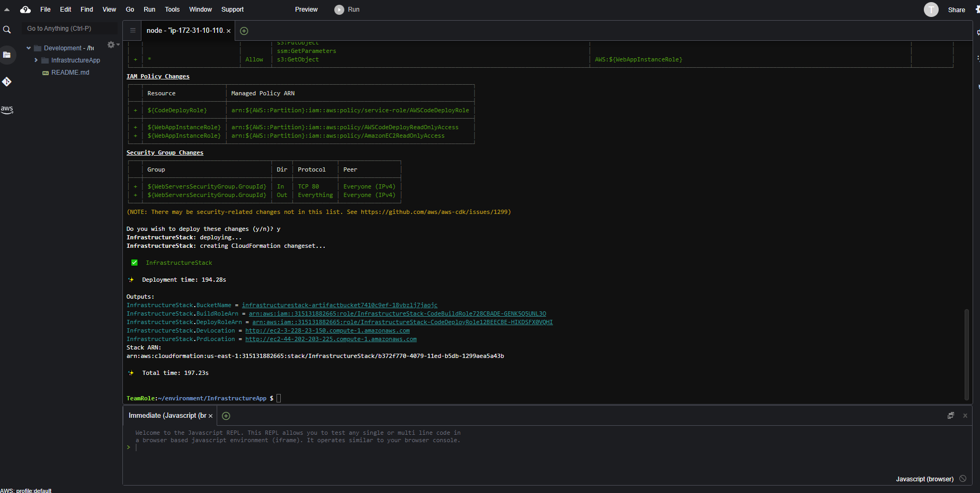Click the artifact bucket name link

[x=340, y=305]
